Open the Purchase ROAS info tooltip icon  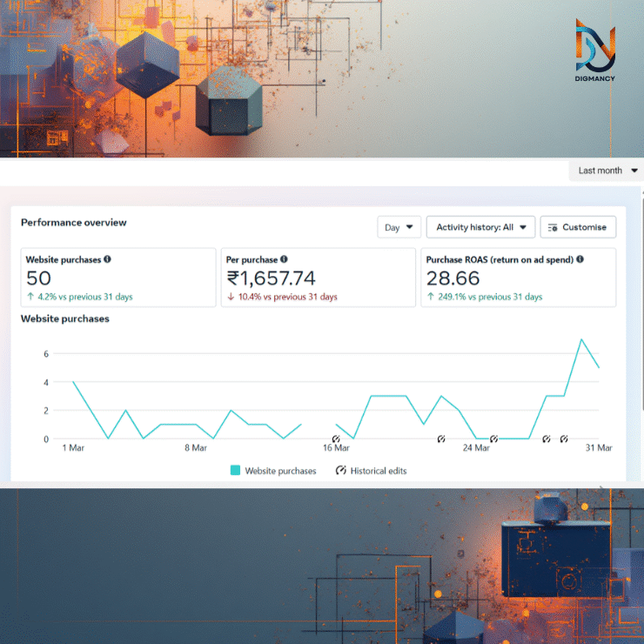pos(580,259)
